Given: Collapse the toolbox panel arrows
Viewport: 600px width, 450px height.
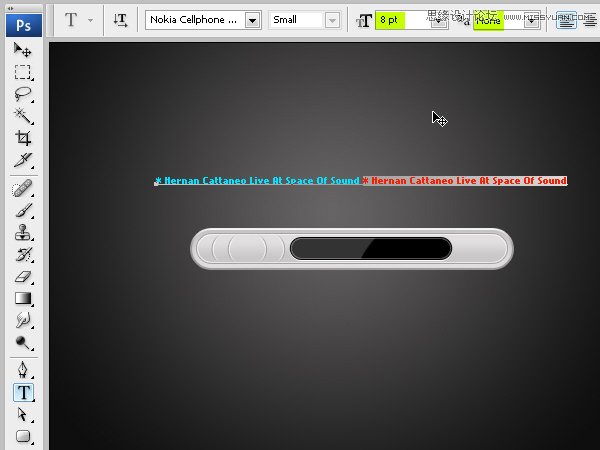Looking at the screenshot, I should pos(10,8).
